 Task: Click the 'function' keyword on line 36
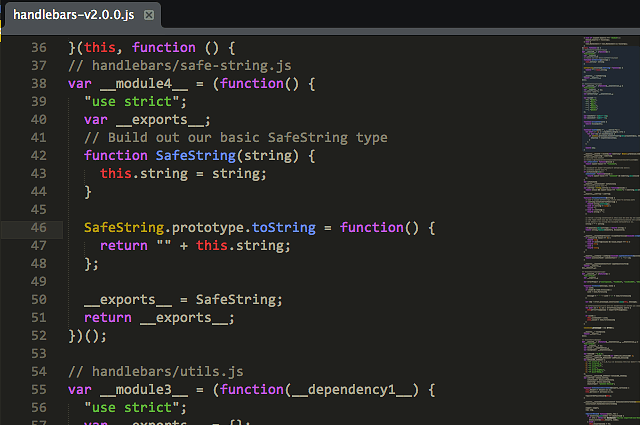click(164, 48)
